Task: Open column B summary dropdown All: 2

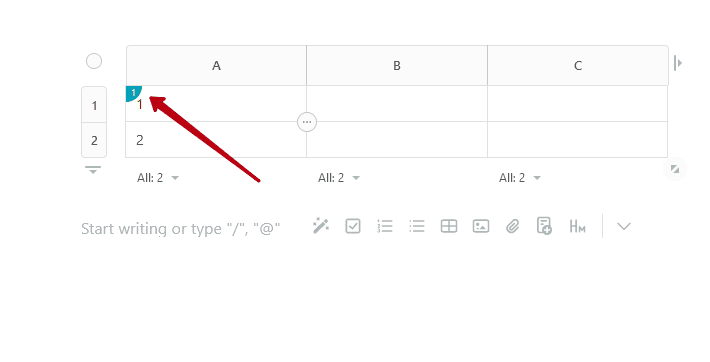Action: (x=339, y=178)
